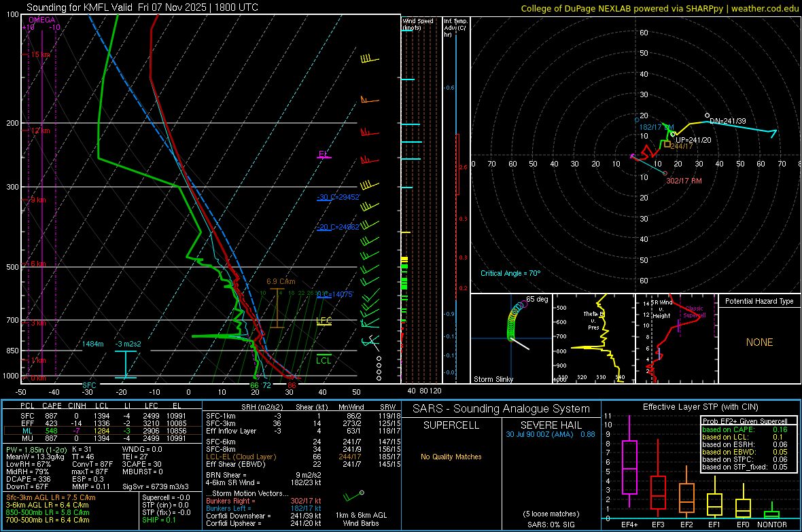Image resolution: width=802 pixels, height=532 pixels.
Task: Click the magenta EL level marker
Action: coord(324,154)
